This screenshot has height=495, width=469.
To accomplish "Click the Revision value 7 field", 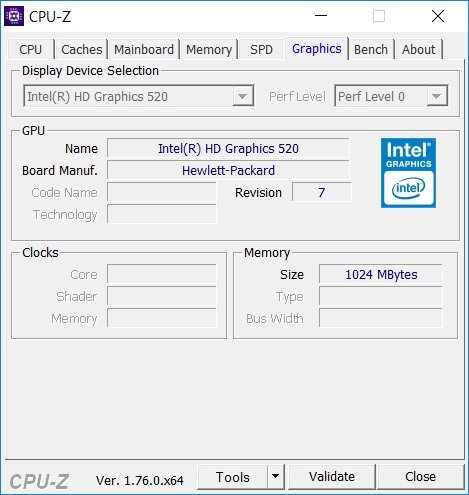I will (x=322, y=192).
